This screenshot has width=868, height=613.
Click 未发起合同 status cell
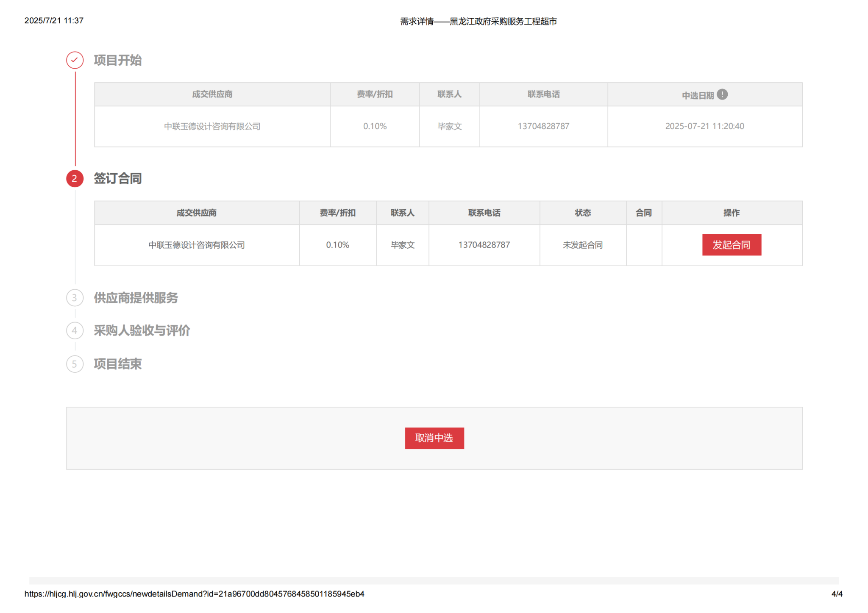[582, 245]
